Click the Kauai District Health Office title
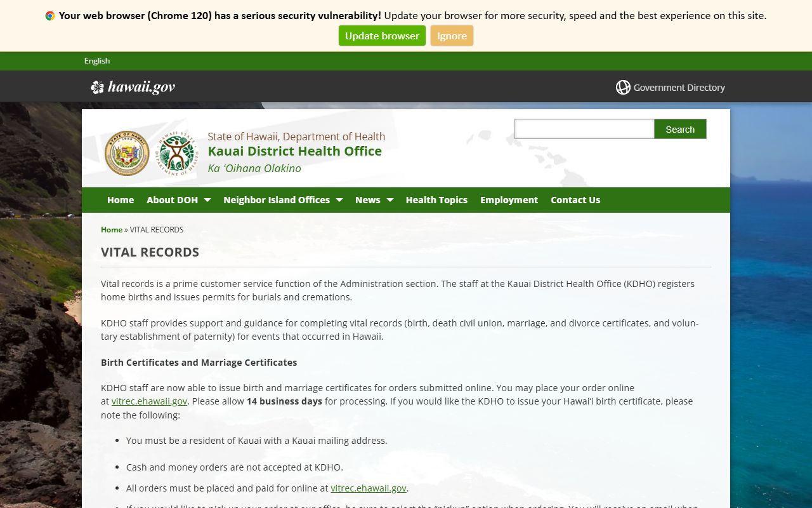The height and width of the screenshot is (508, 812). point(295,151)
